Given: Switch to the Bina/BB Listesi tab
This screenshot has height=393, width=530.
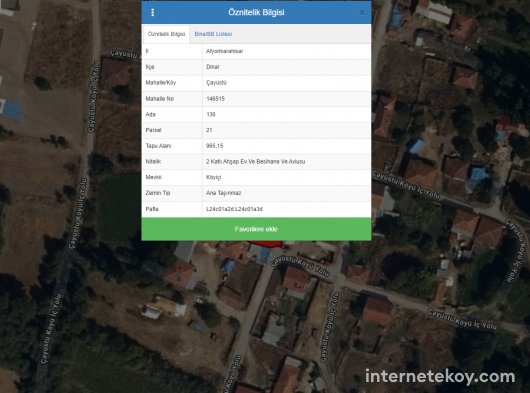Looking at the screenshot, I should pyautogui.click(x=213, y=34).
